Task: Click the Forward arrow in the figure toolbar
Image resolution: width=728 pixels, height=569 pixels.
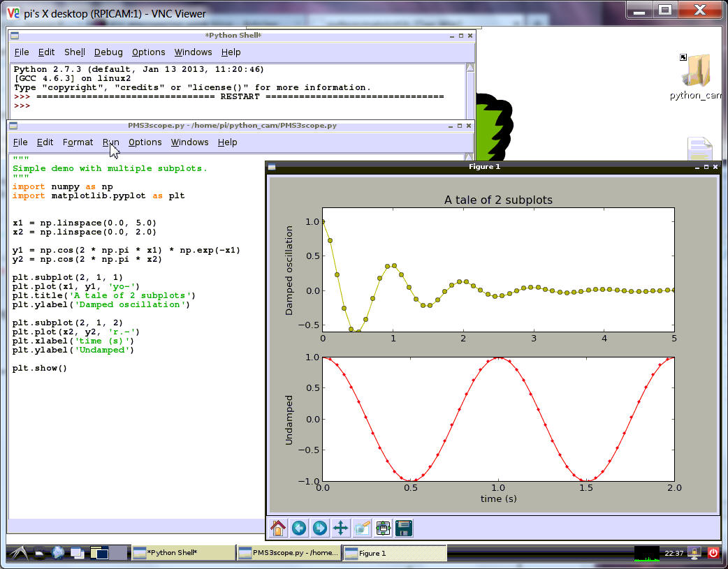Action: [x=320, y=528]
